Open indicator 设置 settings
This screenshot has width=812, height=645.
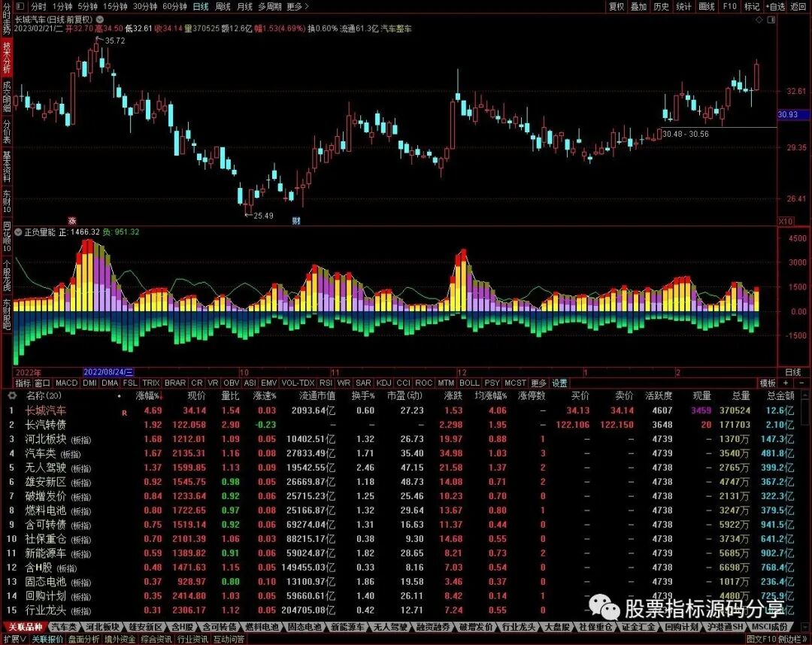click(559, 383)
